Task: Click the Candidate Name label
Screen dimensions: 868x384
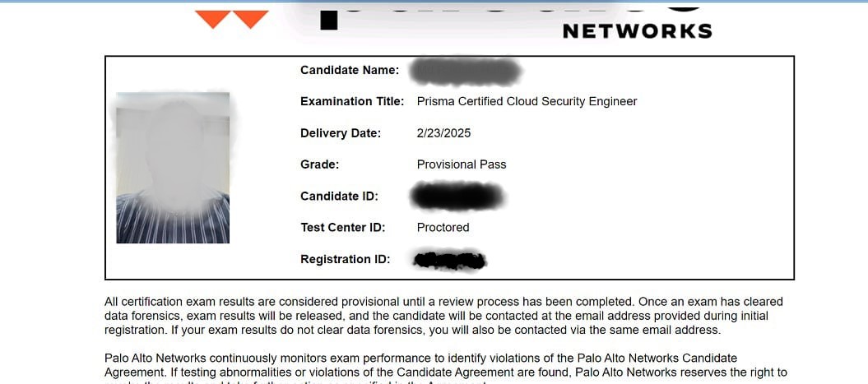Action: coord(350,71)
